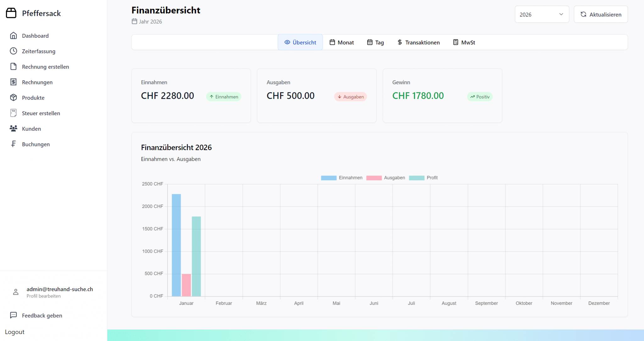Viewport: 644px width, 341px height.
Task: Switch to the Monat tab
Action: click(x=341, y=42)
